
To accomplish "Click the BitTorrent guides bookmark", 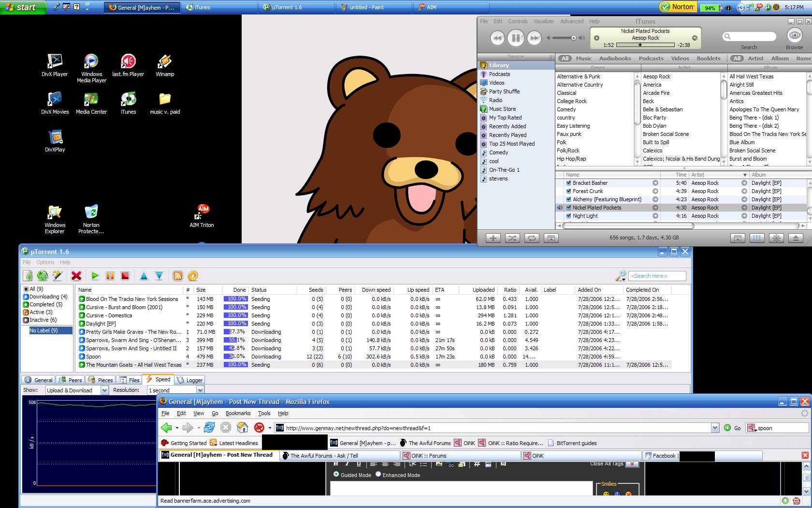I will 572,443.
